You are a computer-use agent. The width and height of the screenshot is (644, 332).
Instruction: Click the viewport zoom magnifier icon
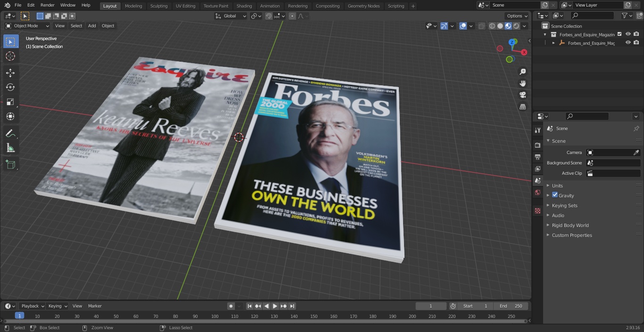coord(522,72)
